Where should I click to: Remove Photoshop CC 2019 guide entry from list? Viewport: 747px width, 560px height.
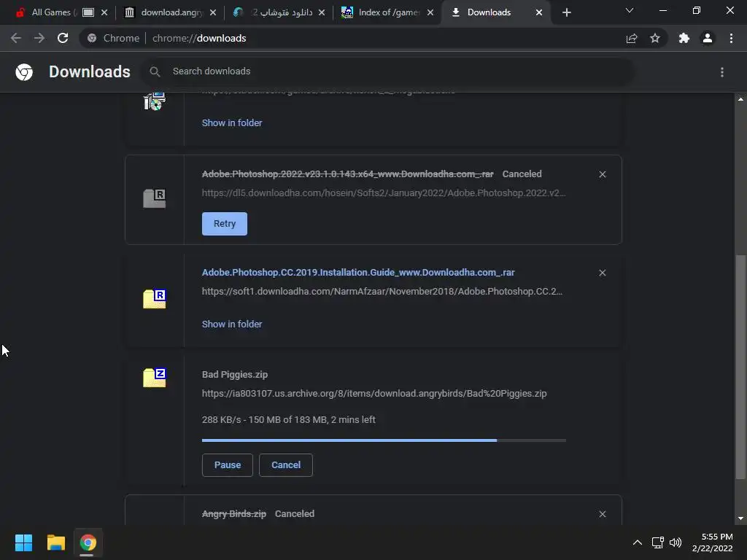point(602,273)
